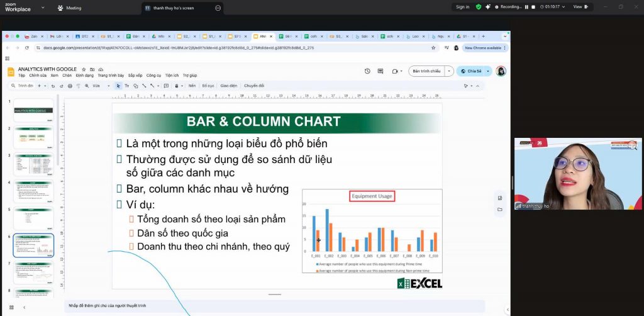644x316 pixels.
Task: Check cloud save status icon
Action: point(101,69)
